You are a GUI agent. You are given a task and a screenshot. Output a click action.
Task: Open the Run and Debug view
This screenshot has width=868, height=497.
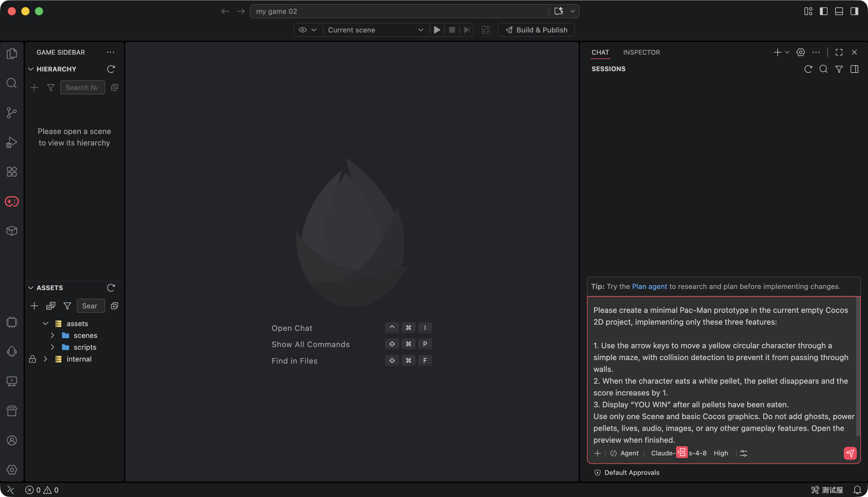pos(12,142)
